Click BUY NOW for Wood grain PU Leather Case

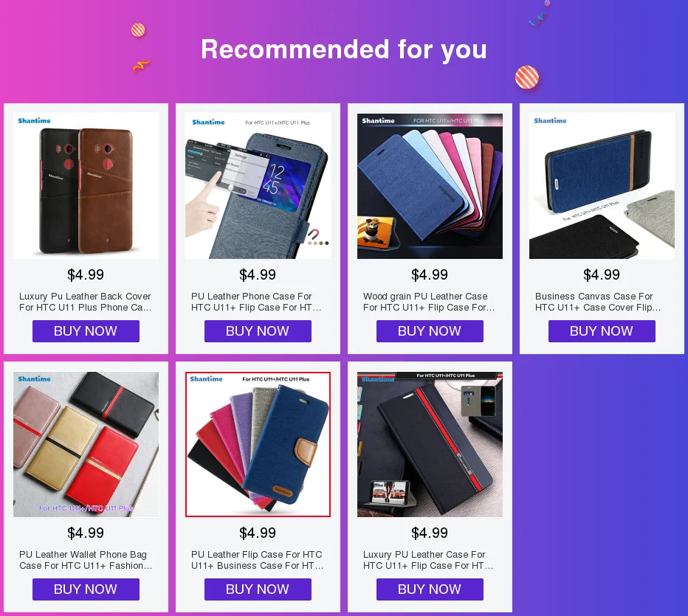point(430,331)
